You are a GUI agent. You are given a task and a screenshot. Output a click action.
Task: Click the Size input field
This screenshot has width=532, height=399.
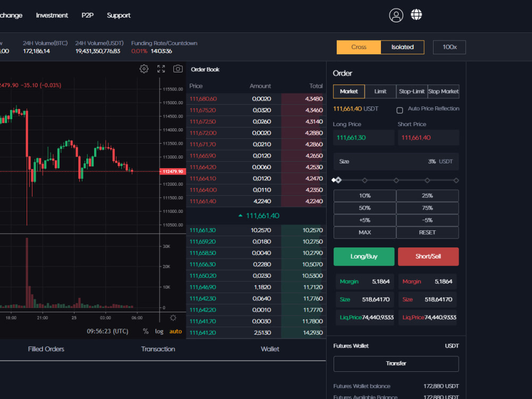pyautogui.click(x=396, y=162)
